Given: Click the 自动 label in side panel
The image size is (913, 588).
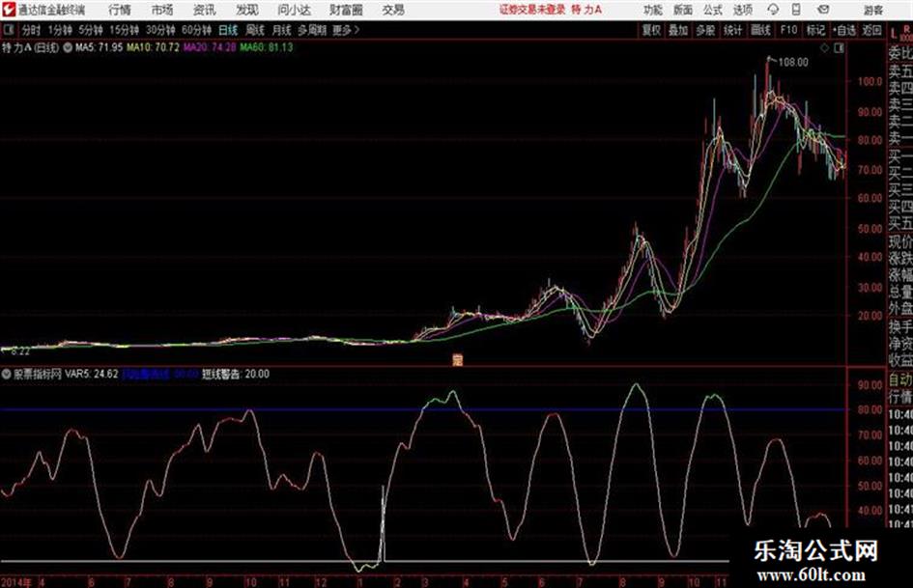Looking at the screenshot, I should coord(900,380).
